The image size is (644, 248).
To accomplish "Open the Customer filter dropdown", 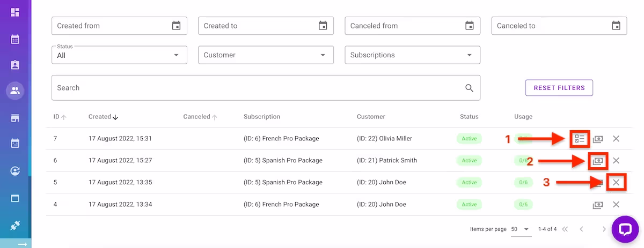I will click(x=323, y=55).
